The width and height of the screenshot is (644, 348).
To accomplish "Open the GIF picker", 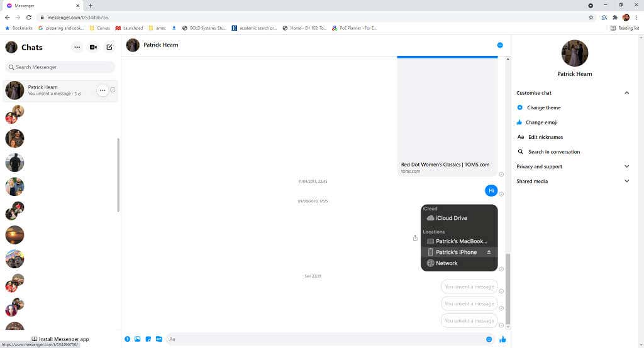I will [158, 339].
